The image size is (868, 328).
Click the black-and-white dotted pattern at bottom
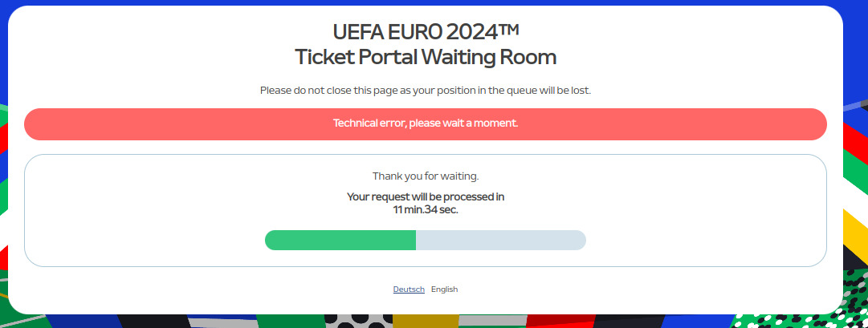358,321
